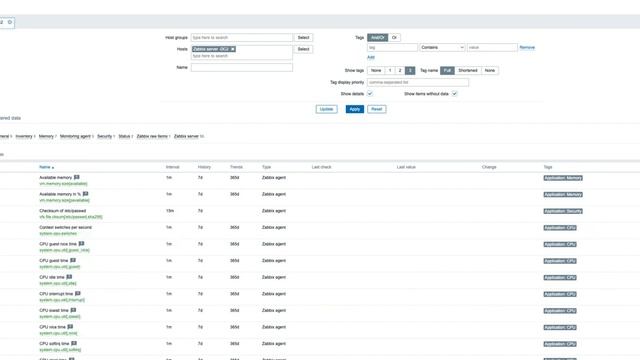
Task: Click Select button for Host groups
Action: click(303, 38)
